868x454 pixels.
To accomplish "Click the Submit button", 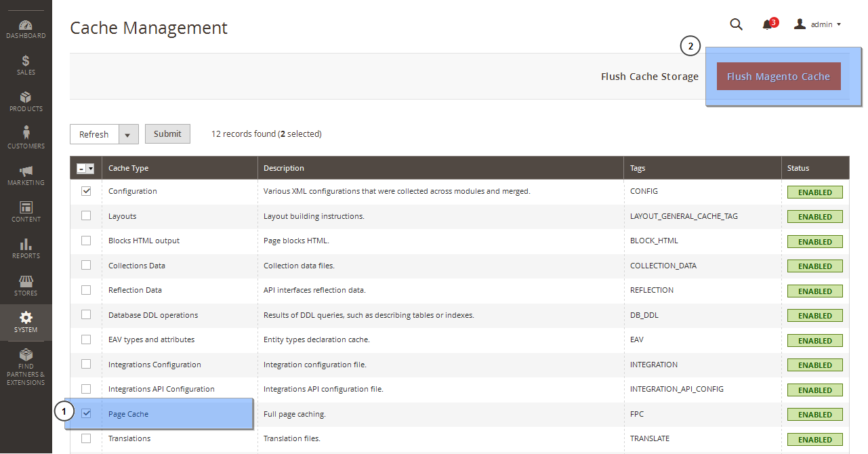I will pos(167,134).
